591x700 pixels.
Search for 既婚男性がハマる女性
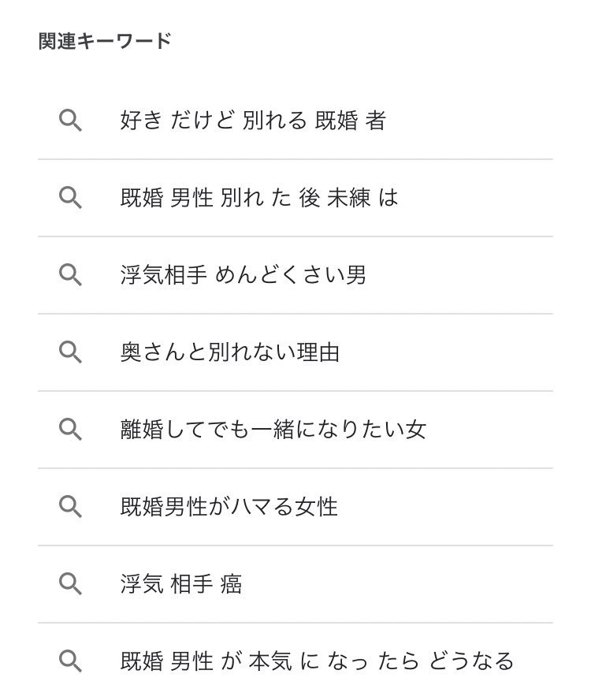click(x=229, y=507)
